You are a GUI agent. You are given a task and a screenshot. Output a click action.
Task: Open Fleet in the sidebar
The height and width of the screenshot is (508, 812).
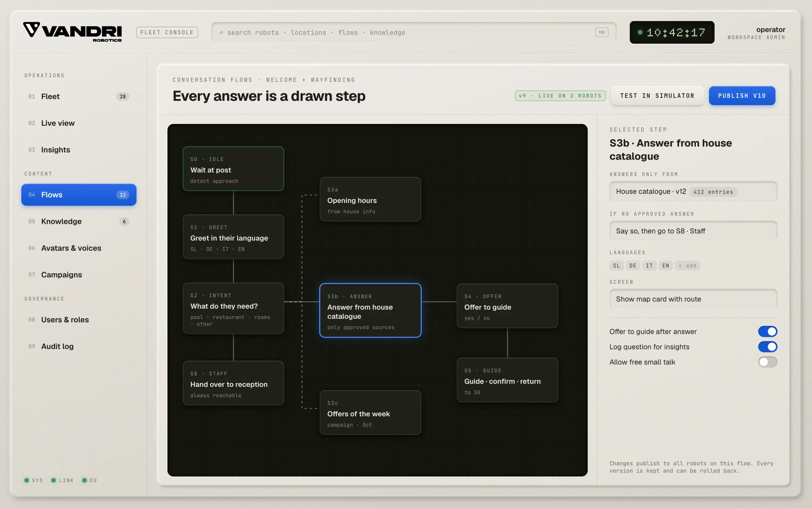pyautogui.click(x=79, y=97)
